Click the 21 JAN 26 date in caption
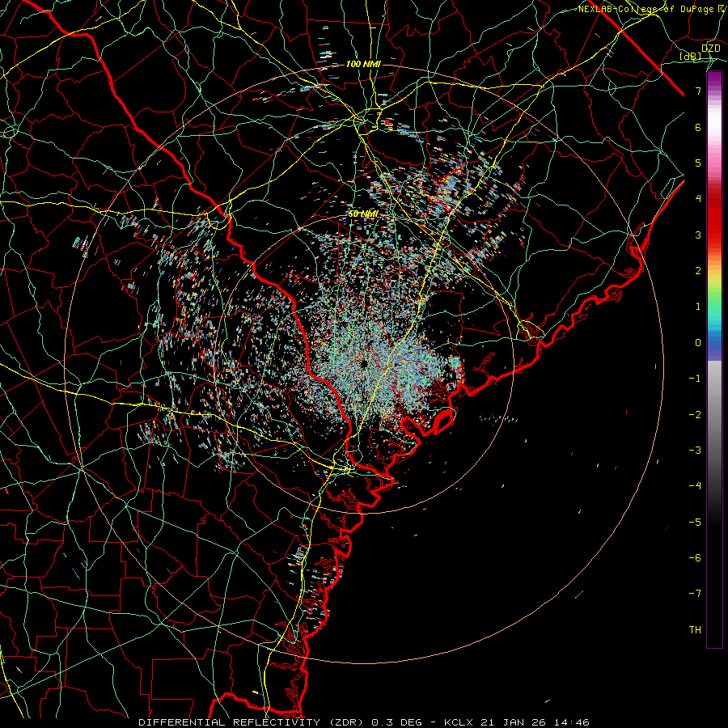Screen dimensions: 728x728 (x=513, y=722)
